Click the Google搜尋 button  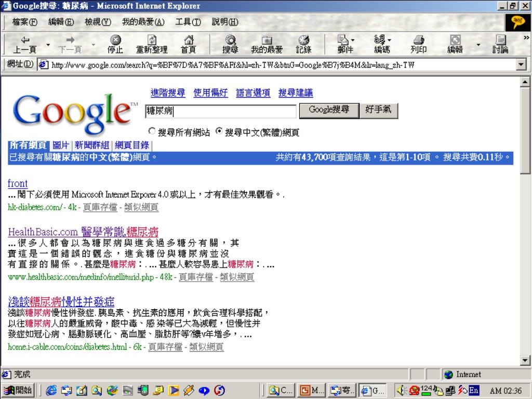pyautogui.click(x=329, y=110)
